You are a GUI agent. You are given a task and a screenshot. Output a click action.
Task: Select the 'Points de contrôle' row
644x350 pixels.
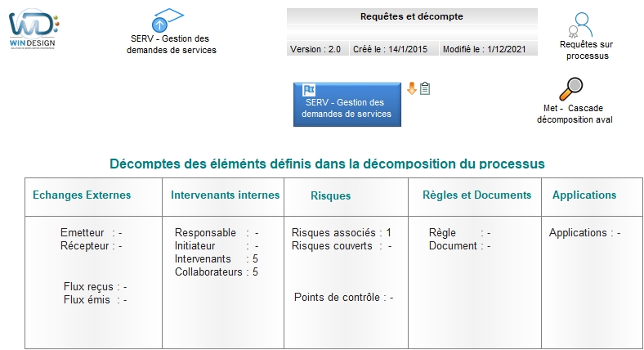[344, 298]
